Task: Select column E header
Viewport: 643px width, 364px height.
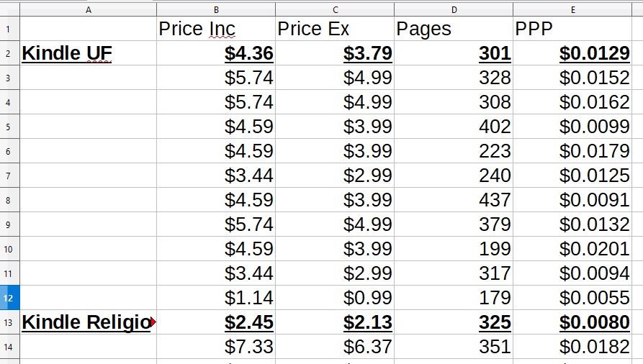Action: 572,10
